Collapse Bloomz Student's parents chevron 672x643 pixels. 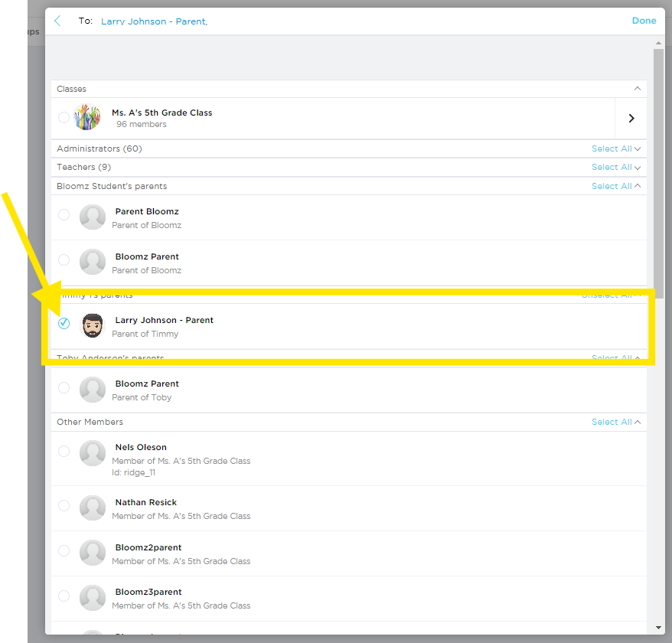coord(638,185)
